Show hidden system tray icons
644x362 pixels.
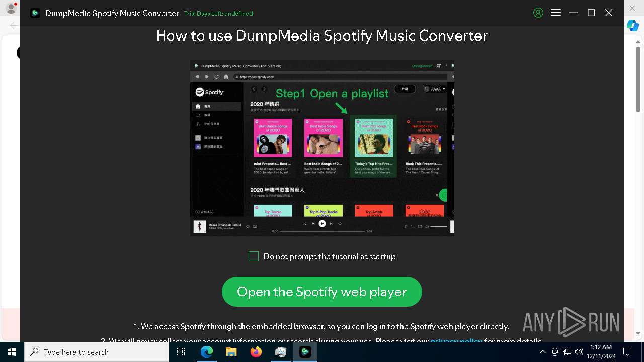tap(543, 352)
